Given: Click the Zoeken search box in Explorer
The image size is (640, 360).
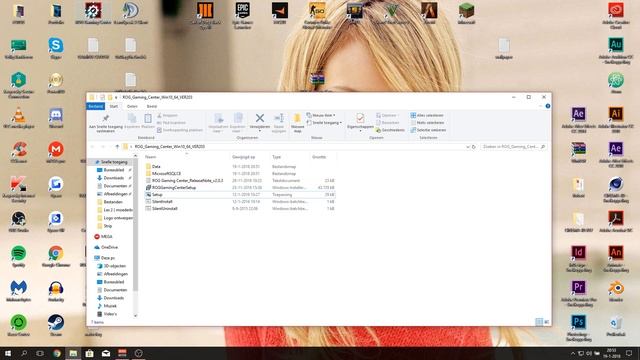Looking at the screenshot, I should coord(513,147).
